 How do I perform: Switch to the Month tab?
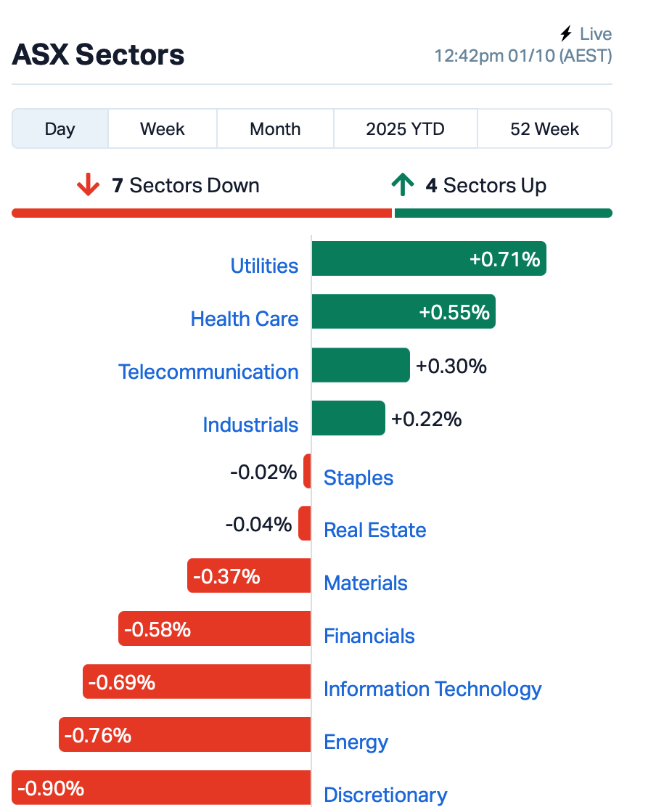(x=275, y=129)
